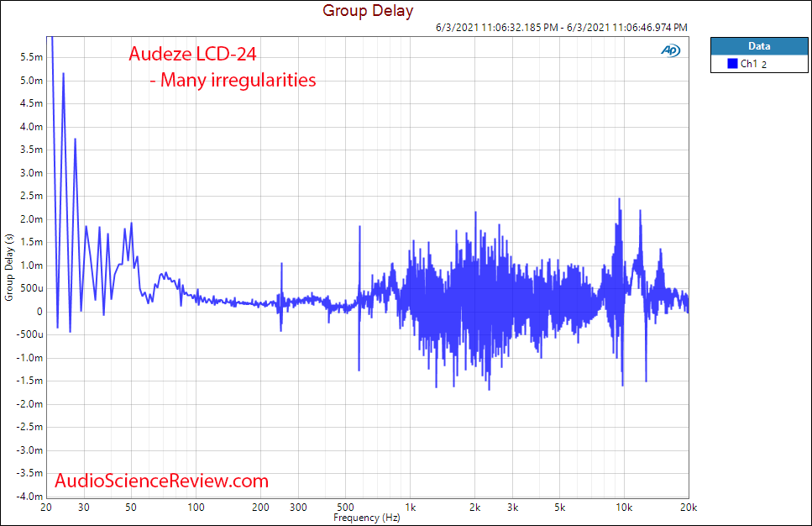Click the 'Group Delay (s)' vertical axis title
The image size is (812, 526).
click(8, 267)
